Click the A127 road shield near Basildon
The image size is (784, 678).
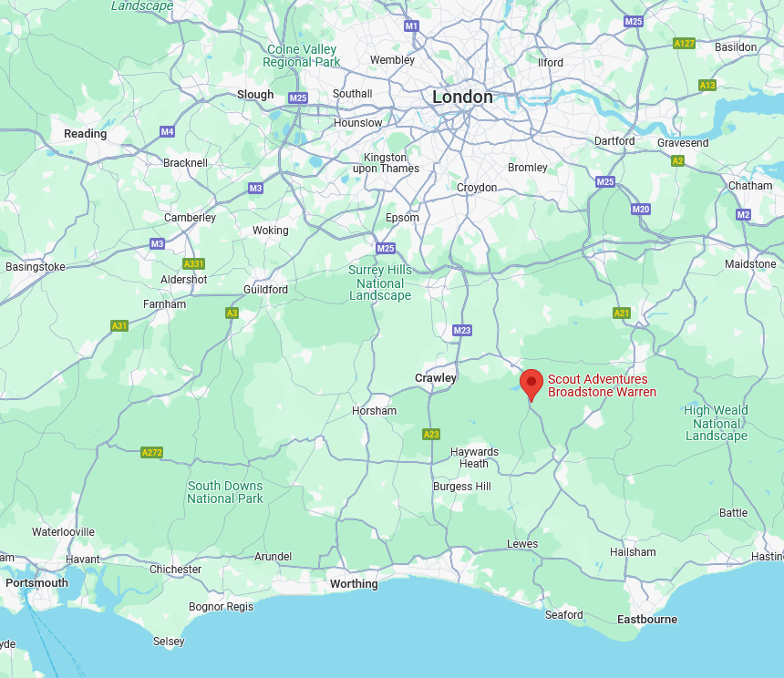click(684, 44)
